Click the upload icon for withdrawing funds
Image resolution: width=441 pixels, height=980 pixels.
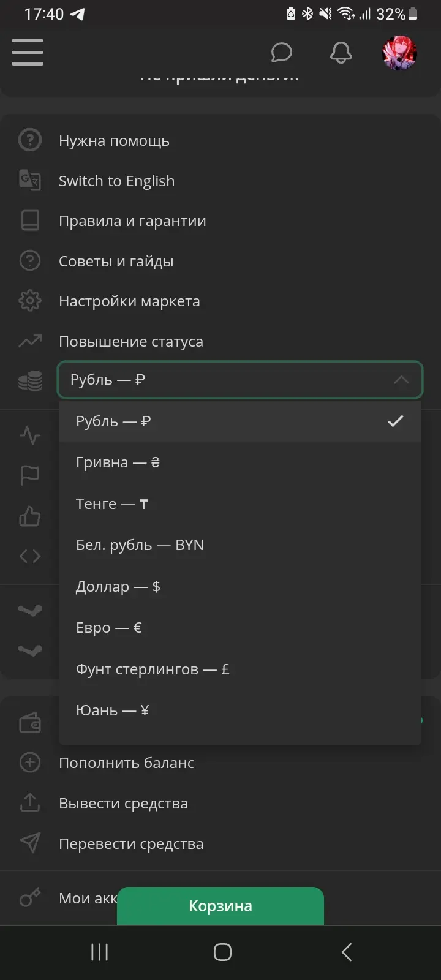(x=29, y=803)
